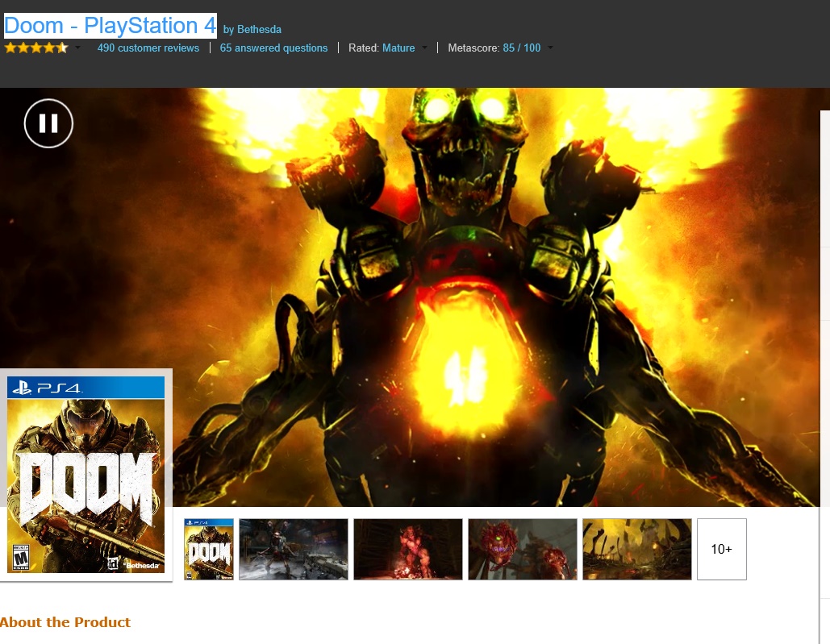
Task: Pause the Doom trailer video
Action: (48, 123)
